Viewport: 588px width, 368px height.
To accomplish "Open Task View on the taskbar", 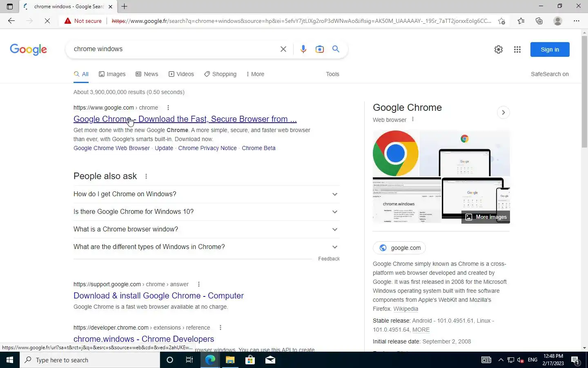I will pyautogui.click(x=189, y=360).
